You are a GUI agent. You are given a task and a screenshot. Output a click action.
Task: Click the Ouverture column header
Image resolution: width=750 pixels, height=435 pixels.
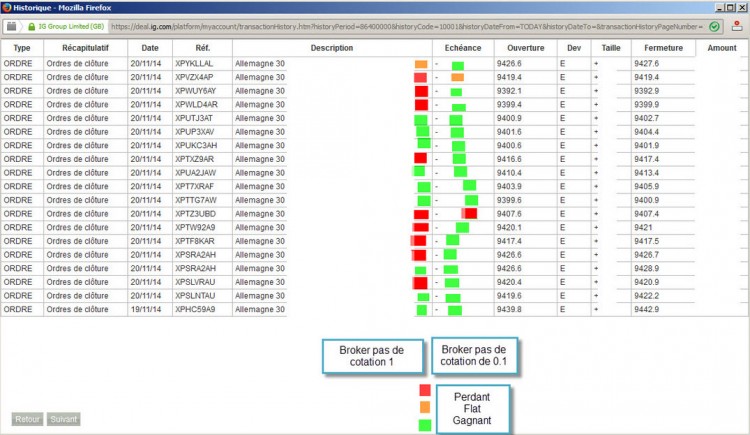[x=526, y=48]
